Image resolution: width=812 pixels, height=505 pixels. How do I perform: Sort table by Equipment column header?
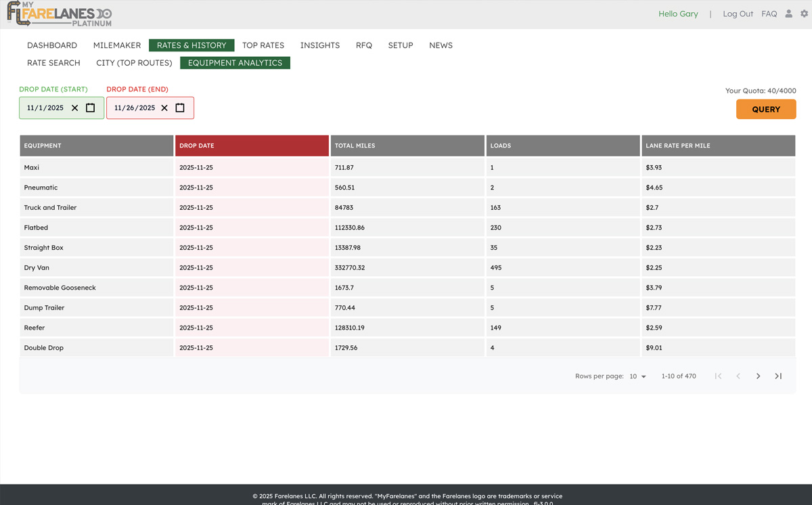pyautogui.click(x=43, y=146)
